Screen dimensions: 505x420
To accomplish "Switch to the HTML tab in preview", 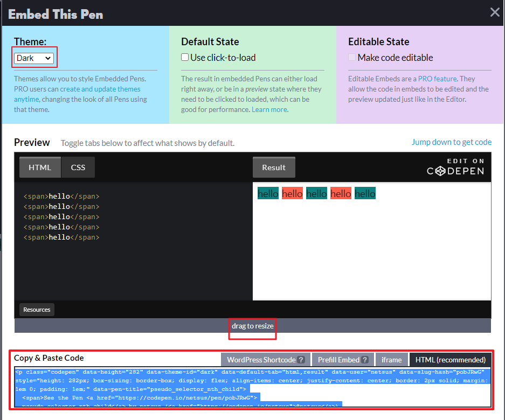I will [40, 167].
